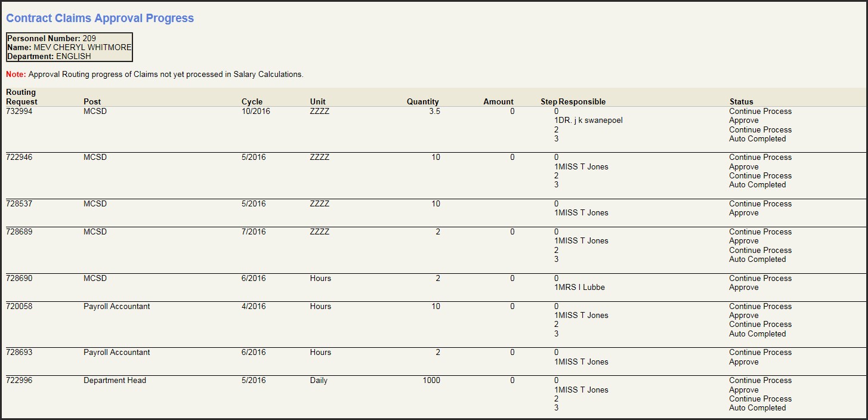Select routing request number 732994

pos(19,112)
